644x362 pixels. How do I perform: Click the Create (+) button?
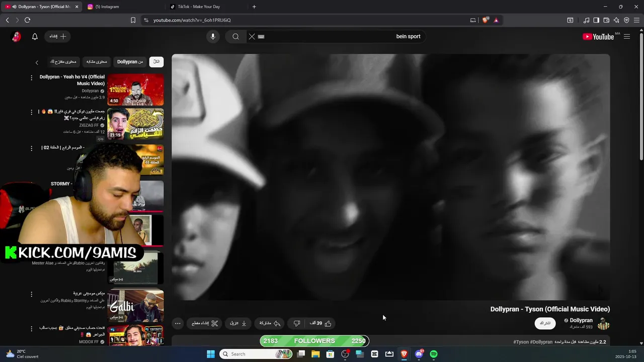[x=58, y=36]
